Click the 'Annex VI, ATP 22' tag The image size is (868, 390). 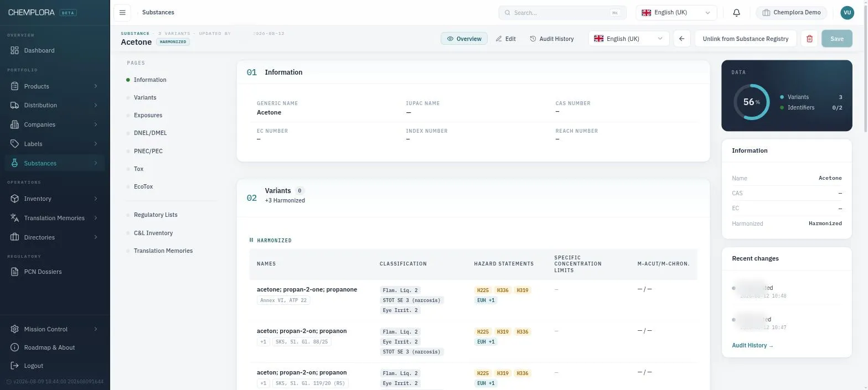(283, 300)
